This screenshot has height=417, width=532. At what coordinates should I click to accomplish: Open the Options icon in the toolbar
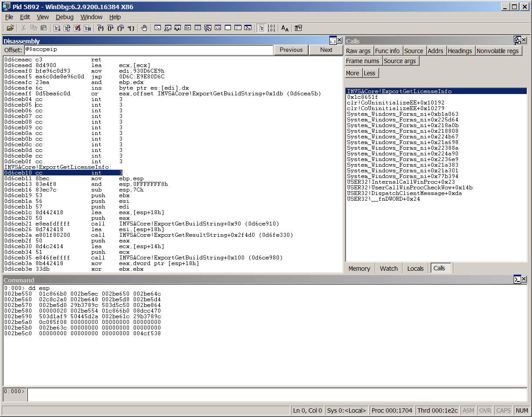click(x=298, y=28)
